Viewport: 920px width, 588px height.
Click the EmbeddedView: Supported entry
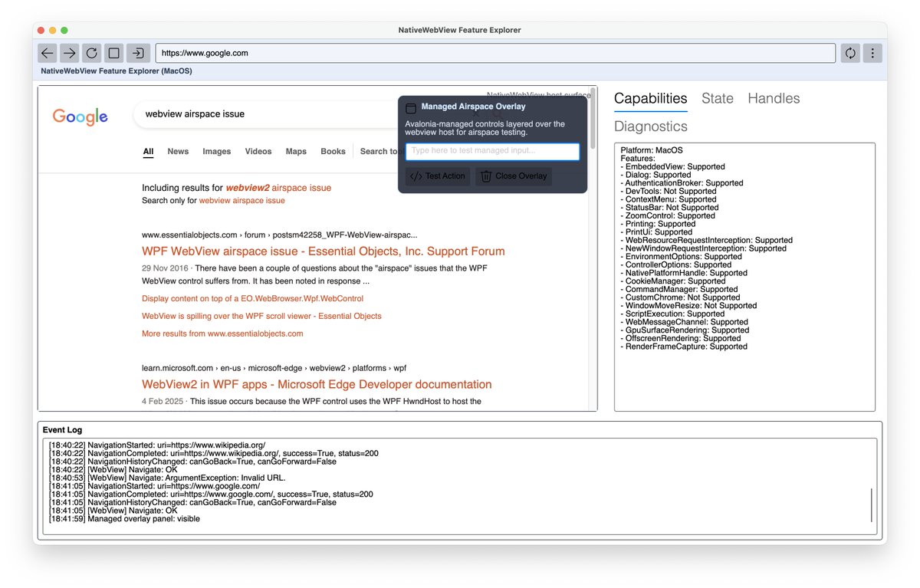672,166
